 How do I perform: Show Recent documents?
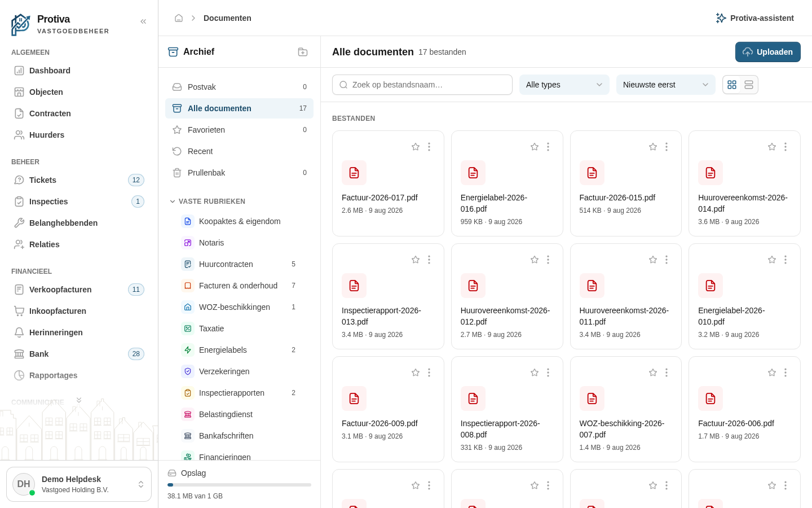point(239,151)
